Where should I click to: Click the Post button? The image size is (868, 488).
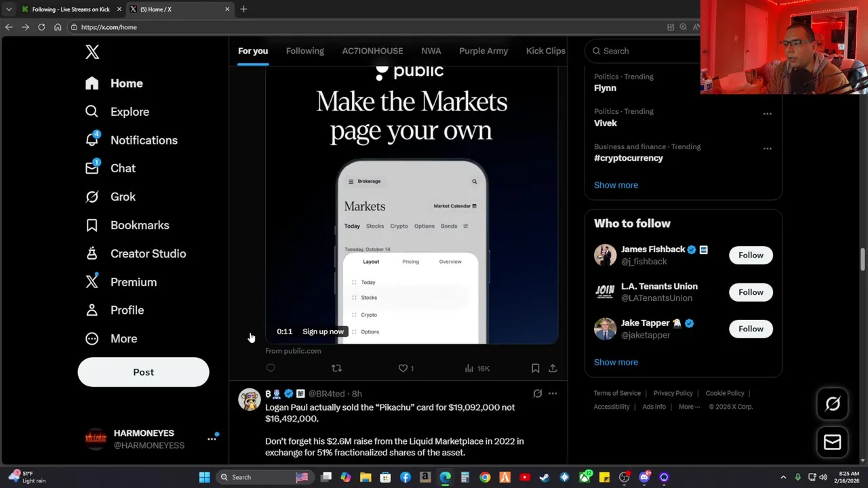143,372
